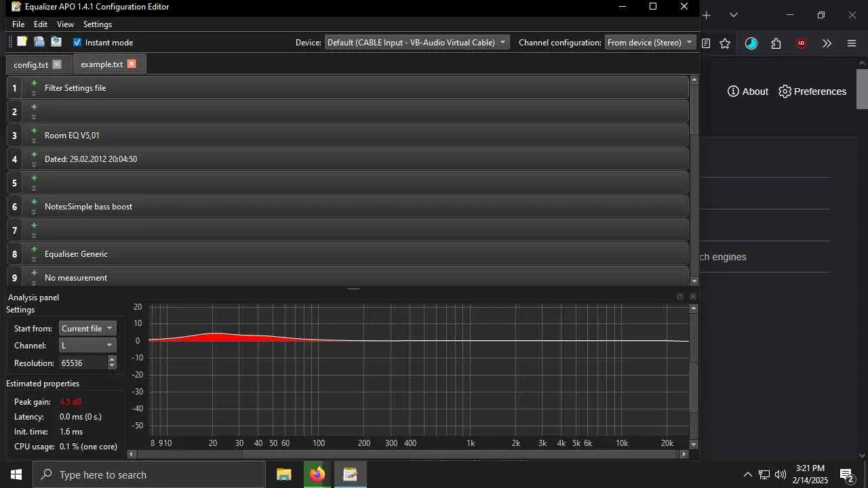Add filter using plus on Equaliser: Generic row
The image size is (868, 488).
(x=34, y=249)
